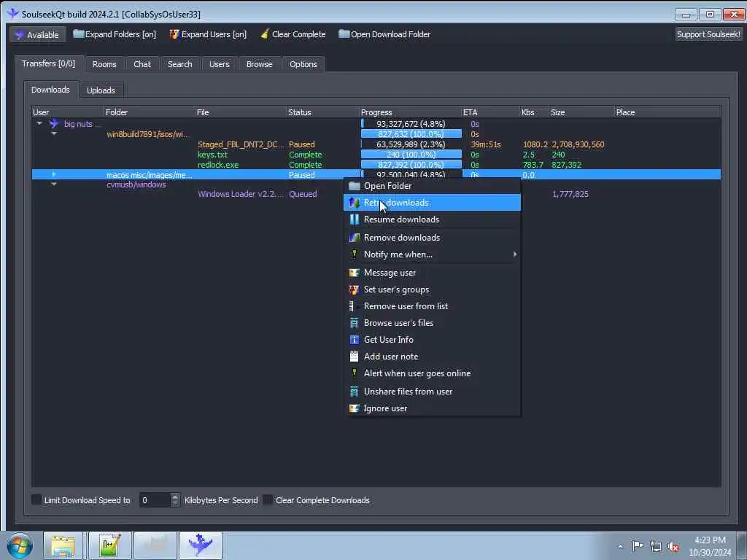Click the Unshare files from user icon
Screen dimensions: 747x560
[354, 392]
